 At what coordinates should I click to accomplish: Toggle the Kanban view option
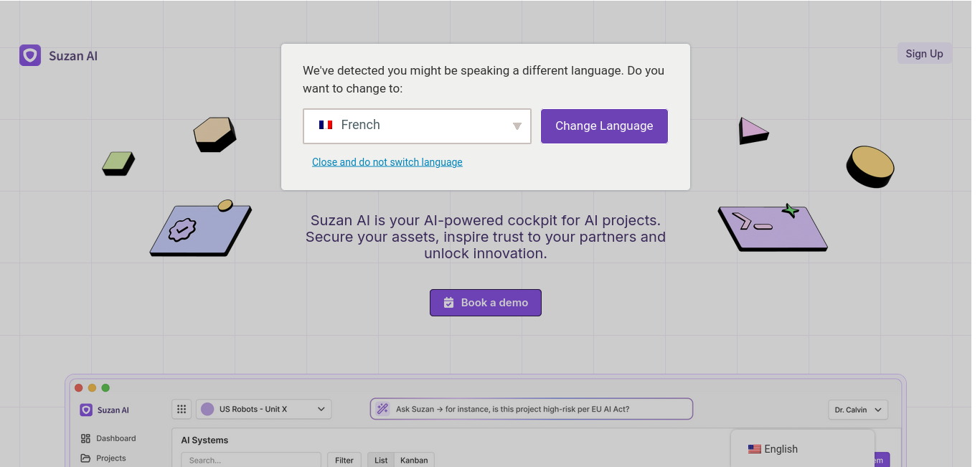(414, 461)
